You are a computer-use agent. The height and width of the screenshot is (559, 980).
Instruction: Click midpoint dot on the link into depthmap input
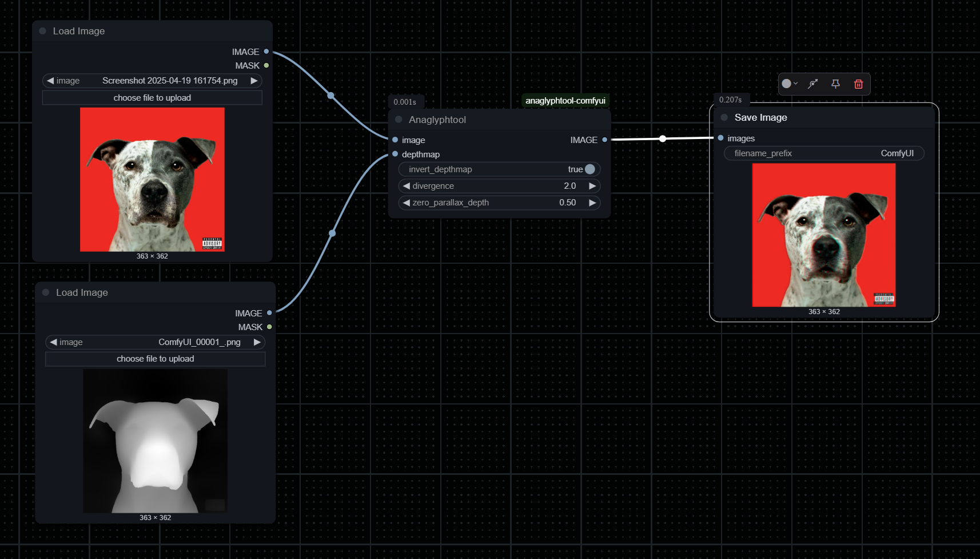(332, 233)
